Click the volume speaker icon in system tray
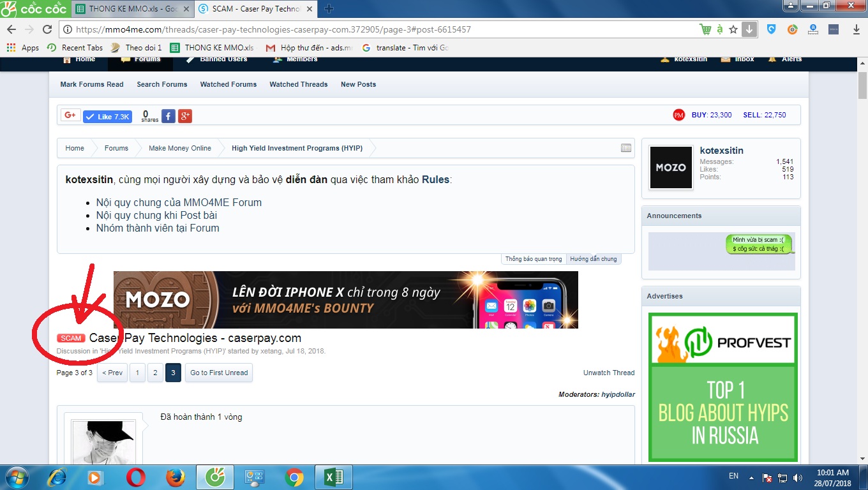 (798, 477)
